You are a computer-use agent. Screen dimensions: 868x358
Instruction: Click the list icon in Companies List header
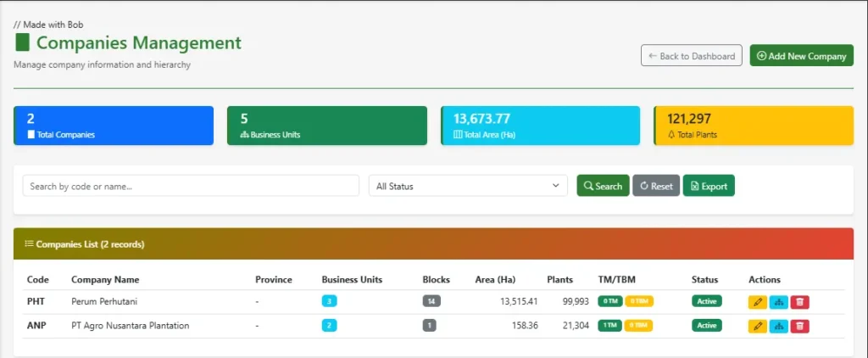pyautogui.click(x=29, y=243)
